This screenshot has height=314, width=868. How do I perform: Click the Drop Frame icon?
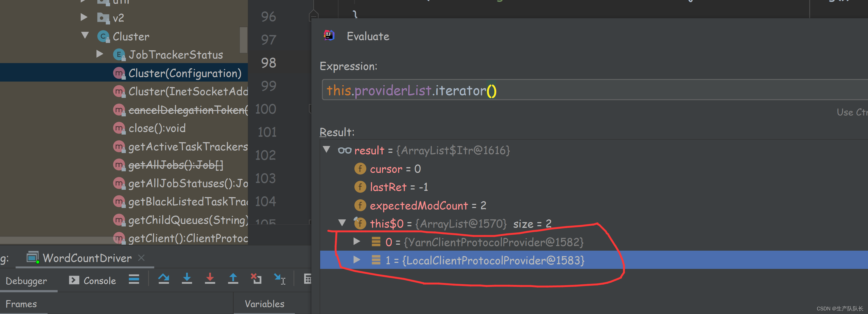(x=256, y=279)
